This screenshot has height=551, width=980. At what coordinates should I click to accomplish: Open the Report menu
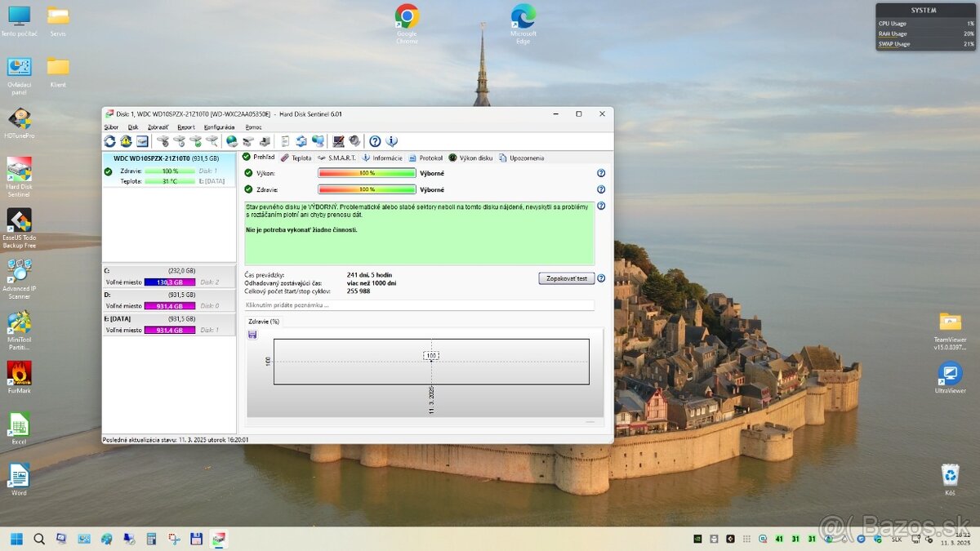click(x=186, y=127)
